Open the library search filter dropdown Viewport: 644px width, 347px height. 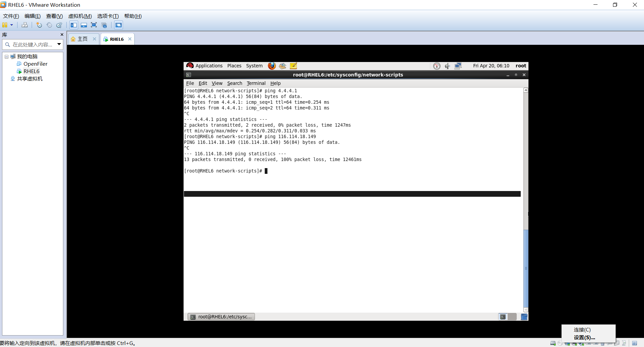(x=59, y=44)
